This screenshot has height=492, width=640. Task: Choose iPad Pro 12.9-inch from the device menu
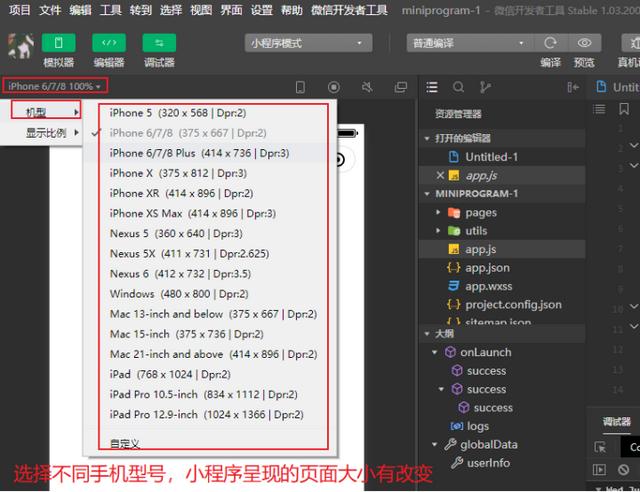[206, 414]
